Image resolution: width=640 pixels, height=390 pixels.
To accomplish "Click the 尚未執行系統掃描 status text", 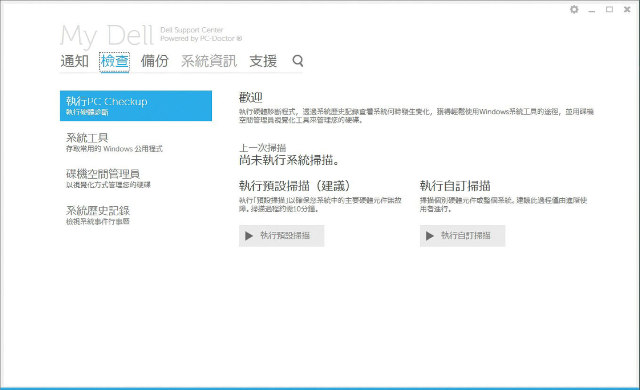I will 289,160.
